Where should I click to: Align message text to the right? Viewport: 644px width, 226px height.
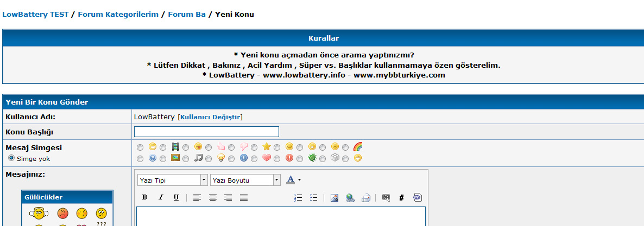click(229, 198)
